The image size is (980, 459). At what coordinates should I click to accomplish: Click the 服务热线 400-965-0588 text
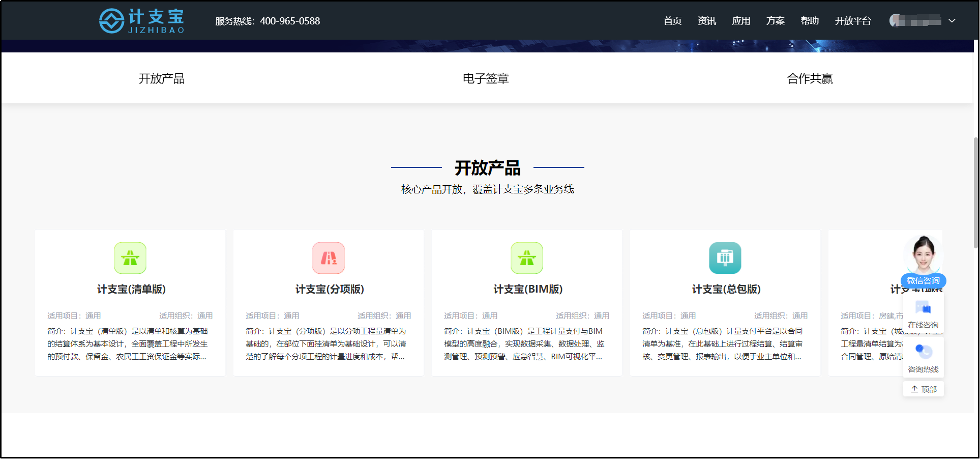(x=268, y=21)
